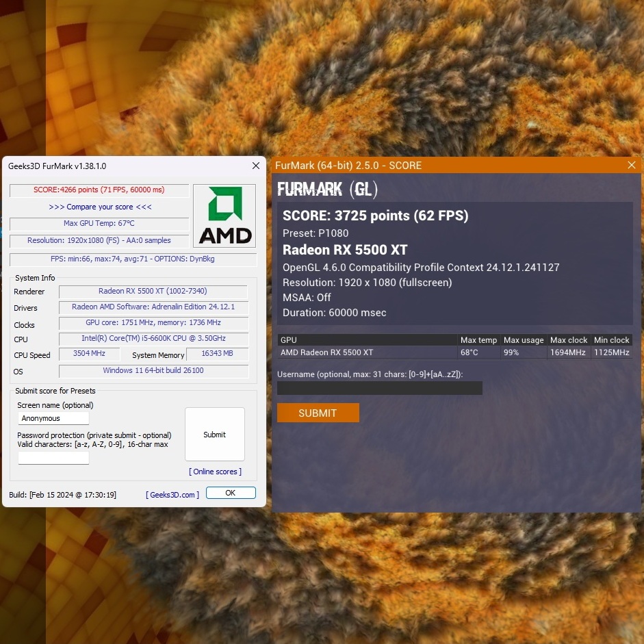This screenshot has height=644, width=644.
Task: Click the OpenGL 4.6.0 Compatibility Profile Context line
Action: click(x=421, y=268)
